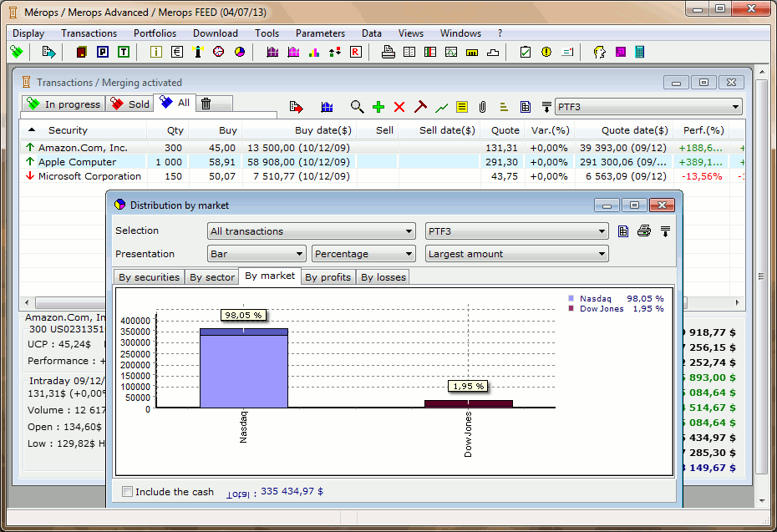The width and height of the screenshot is (777, 532).
Task: Click the spreadsheet export icon in Distribution window
Action: point(623,231)
